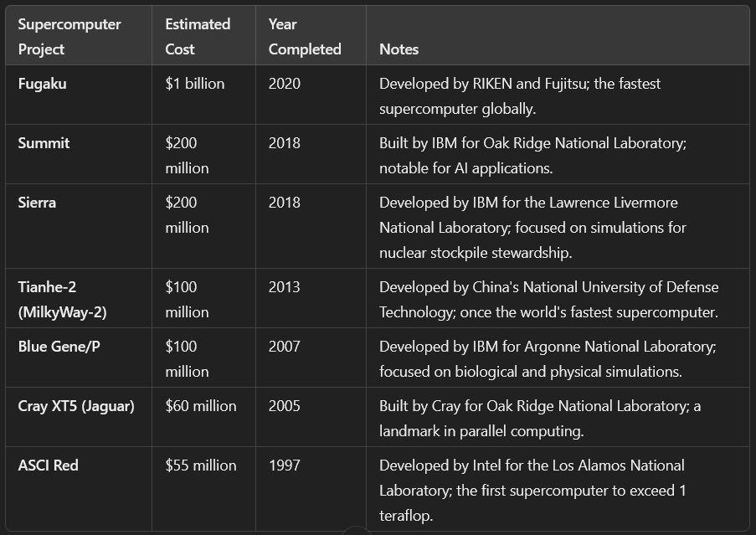Viewport: 756px width, 535px height.
Task: Select the $55 million cost cell
Action: click(200, 466)
